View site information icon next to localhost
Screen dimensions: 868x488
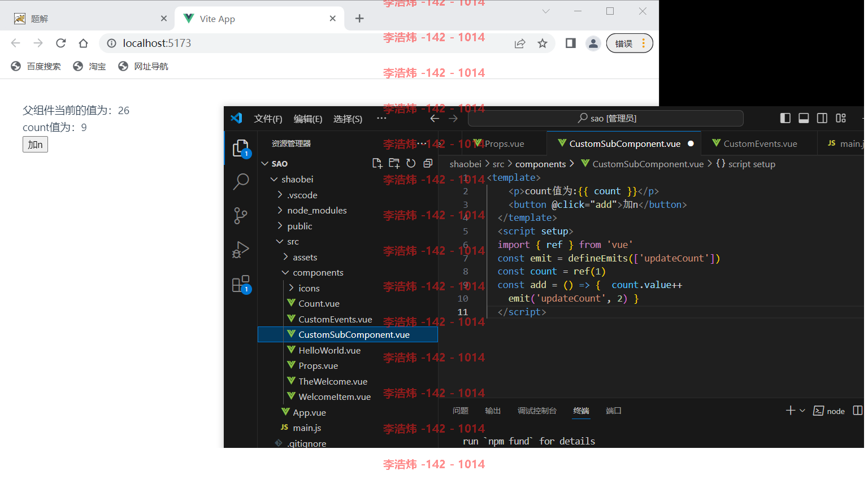tap(112, 43)
